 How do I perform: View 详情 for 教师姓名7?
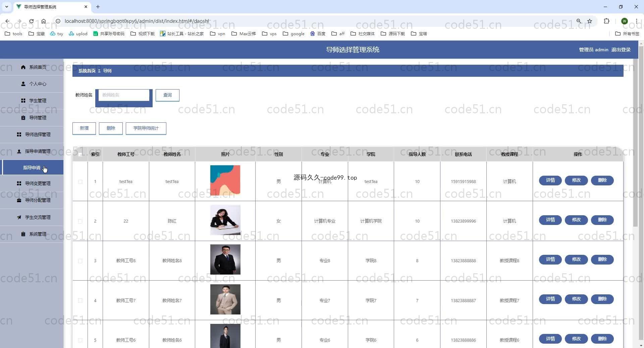pos(550,299)
